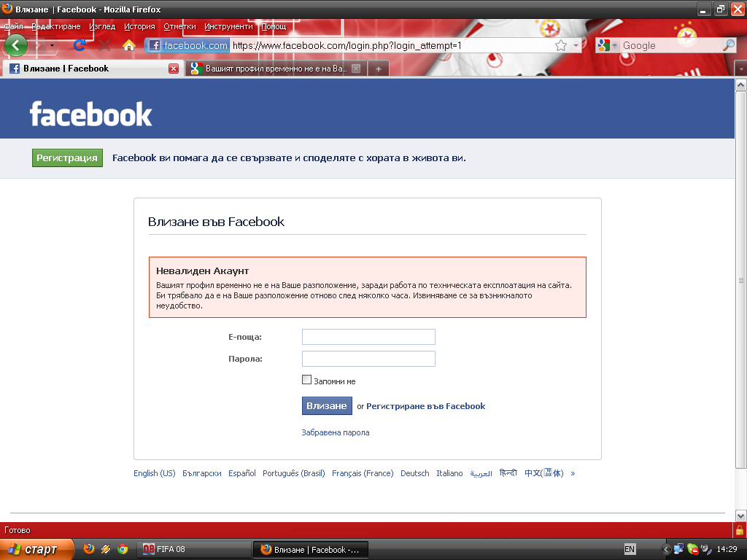Image resolution: width=747 pixels, height=560 pixels.
Task: Open the search engine selector dropdown
Action: (x=607, y=45)
